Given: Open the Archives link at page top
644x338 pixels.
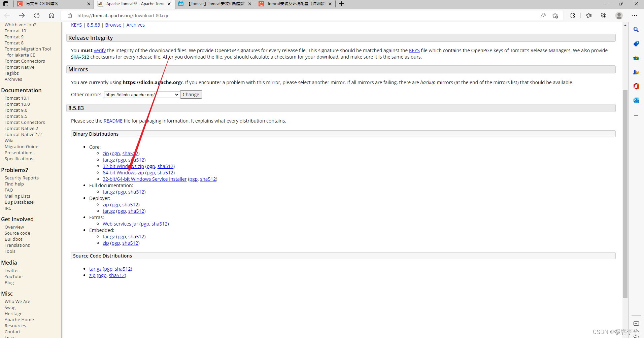Looking at the screenshot, I should [x=135, y=25].
